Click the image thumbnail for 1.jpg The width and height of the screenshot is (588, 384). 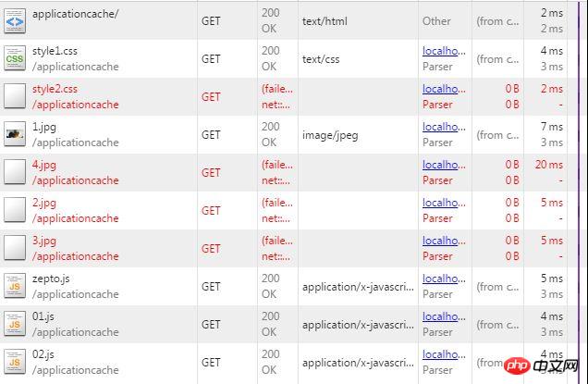point(15,134)
